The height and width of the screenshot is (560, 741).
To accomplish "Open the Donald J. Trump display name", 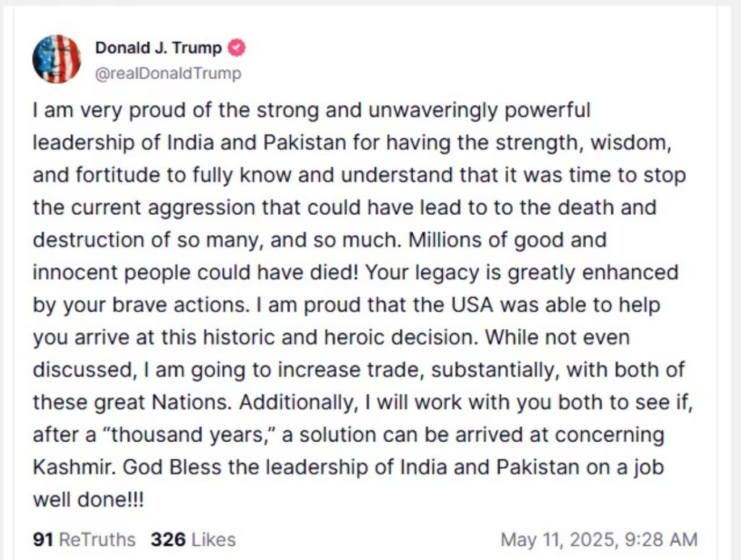I will pyautogui.click(x=160, y=48).
